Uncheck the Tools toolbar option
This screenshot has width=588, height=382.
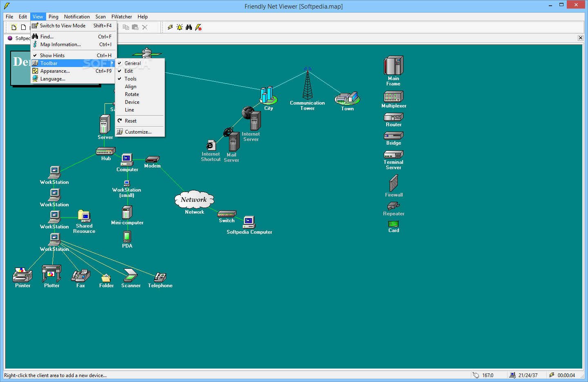(140, 79)
